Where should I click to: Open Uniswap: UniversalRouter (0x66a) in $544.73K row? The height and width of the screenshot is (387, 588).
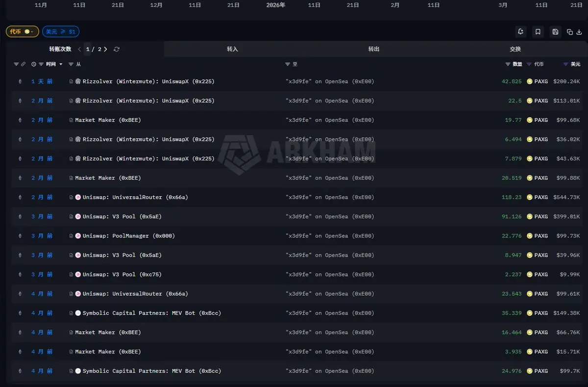coord(135,197)
